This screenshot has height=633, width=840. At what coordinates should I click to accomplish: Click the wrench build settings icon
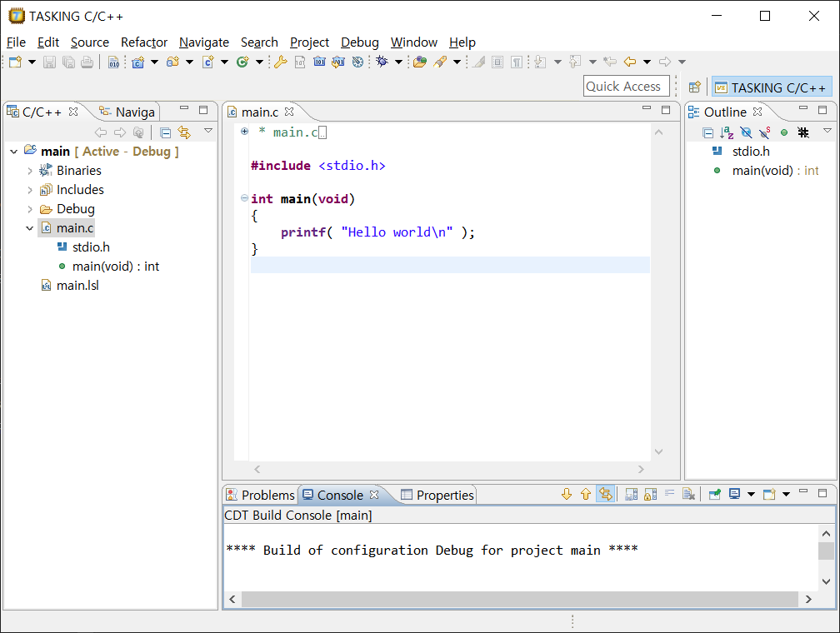click(x=280, y=62)
